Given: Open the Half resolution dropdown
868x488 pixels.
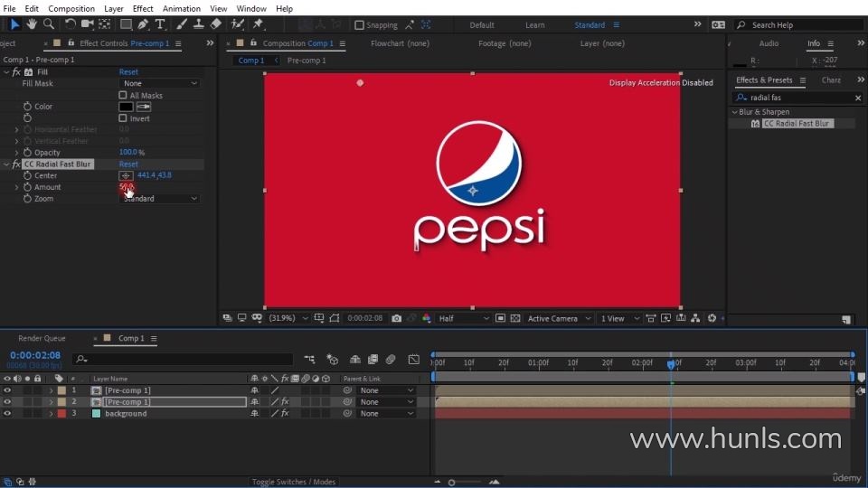Looking at the screenshot, I should [x=464, y=318].
